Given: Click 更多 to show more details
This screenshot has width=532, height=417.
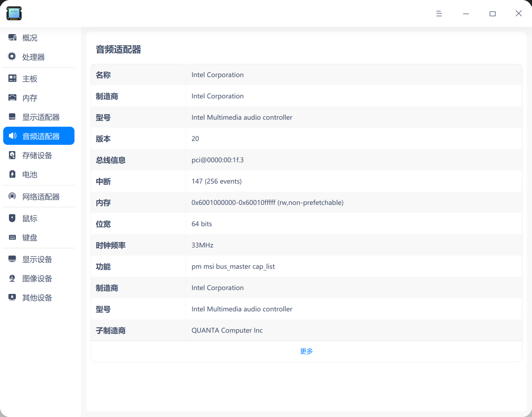Looking at the screenshot, I should coord(306,351).
